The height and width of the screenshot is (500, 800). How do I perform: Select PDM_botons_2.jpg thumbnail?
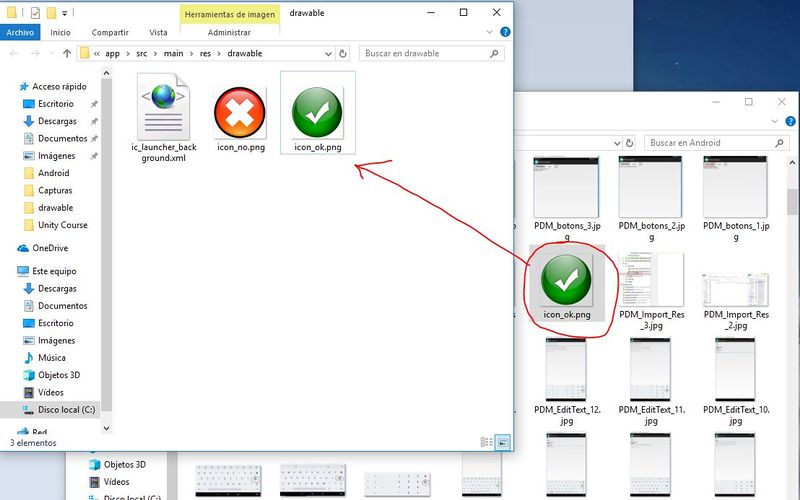(x=651, y=198)
